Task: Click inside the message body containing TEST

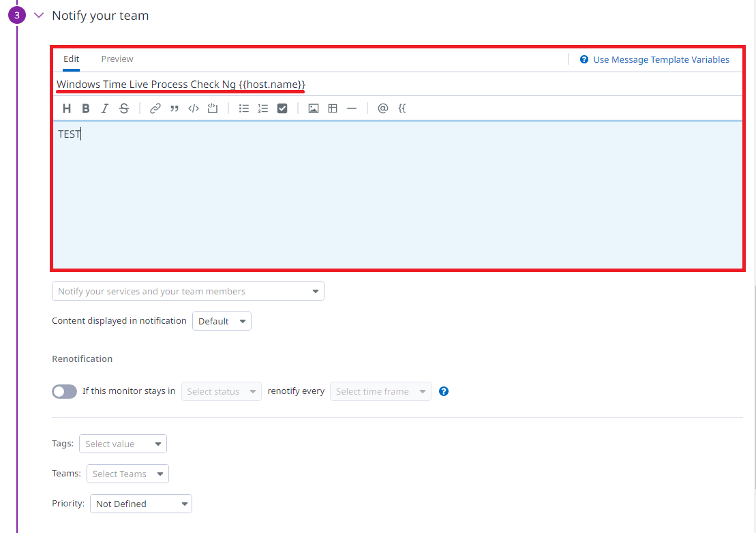Action: coord(397,195)
